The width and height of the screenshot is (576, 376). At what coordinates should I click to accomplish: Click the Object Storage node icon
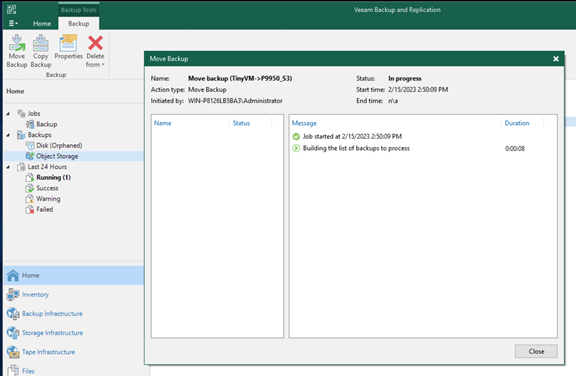point(30,156)
